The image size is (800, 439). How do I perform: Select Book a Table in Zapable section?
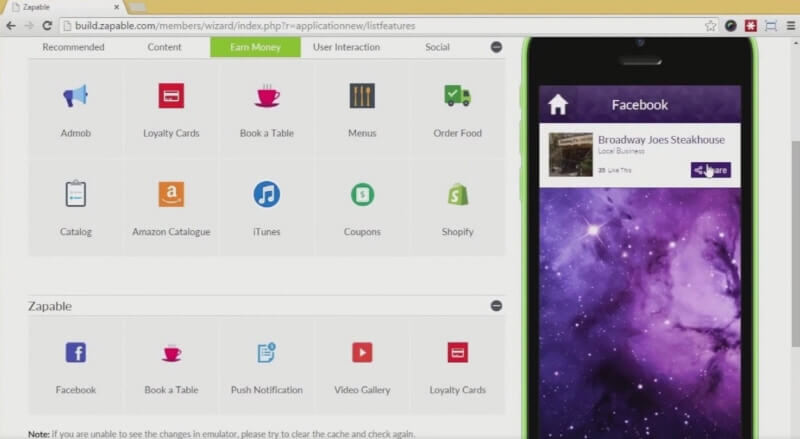tap(171, 353)
